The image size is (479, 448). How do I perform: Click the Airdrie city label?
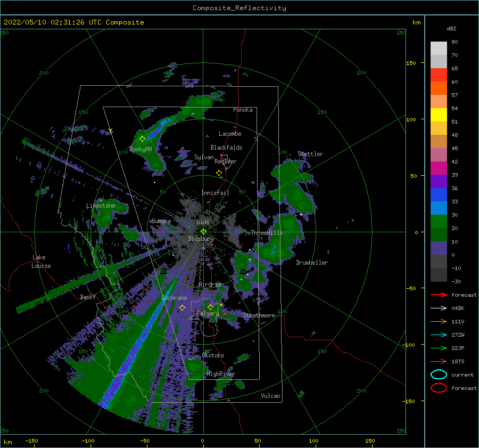pyautogui.click(x=210, y=284)
